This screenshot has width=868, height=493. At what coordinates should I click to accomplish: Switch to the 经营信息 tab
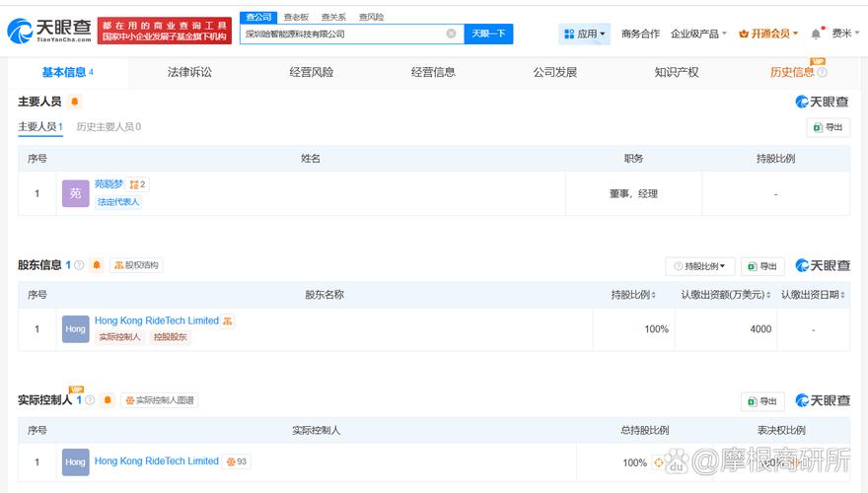[x=433, y=72]
